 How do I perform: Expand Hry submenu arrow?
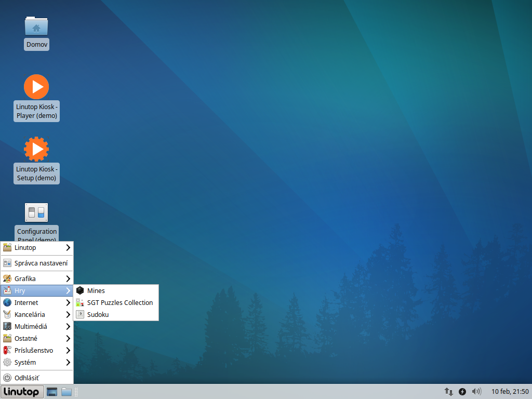(68, 290)
